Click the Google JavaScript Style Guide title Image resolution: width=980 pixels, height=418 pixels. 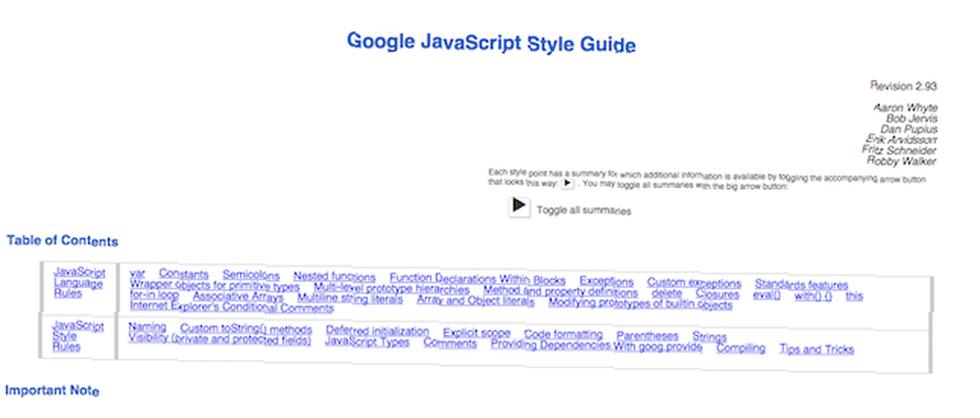491,43
